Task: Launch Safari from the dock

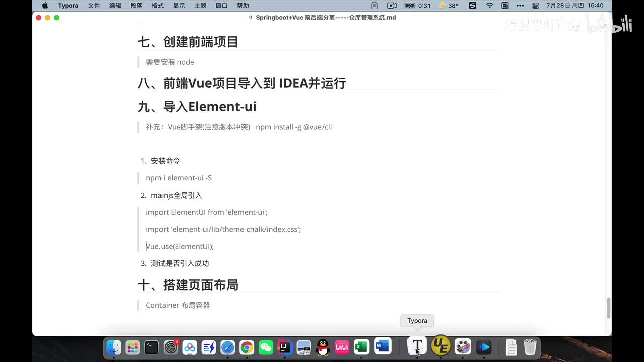Action: point(228,347)
